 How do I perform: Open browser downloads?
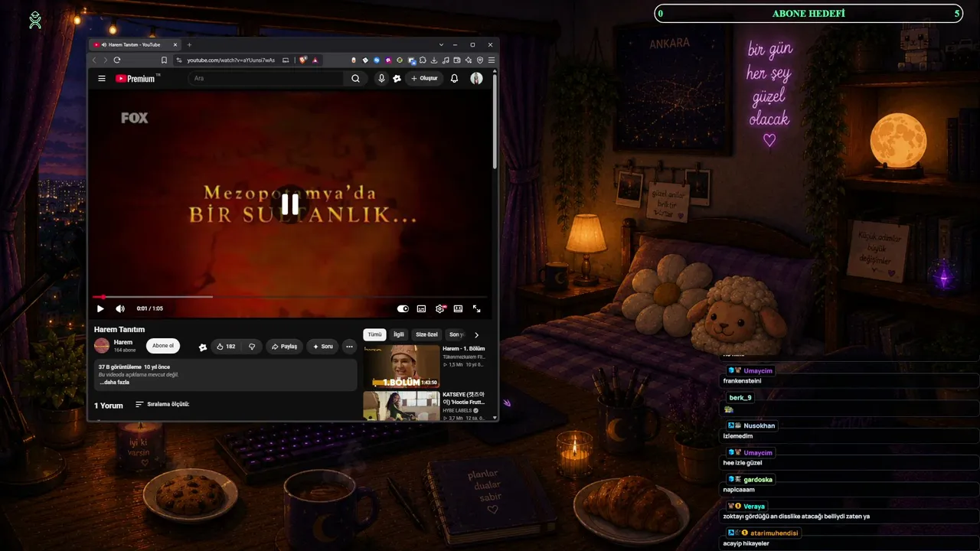pyautogui.click(x=434, y=60)
